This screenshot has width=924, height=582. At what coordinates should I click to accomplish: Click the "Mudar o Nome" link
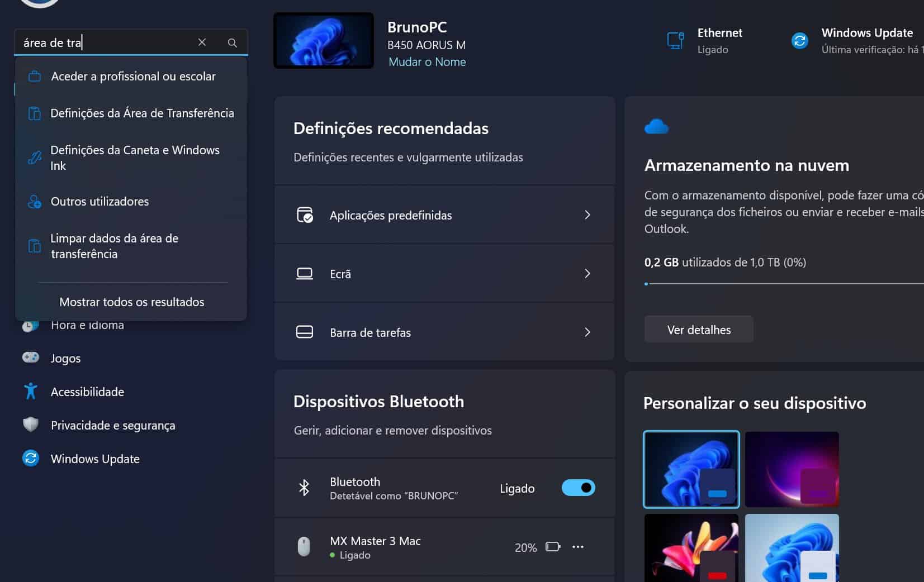427,62
